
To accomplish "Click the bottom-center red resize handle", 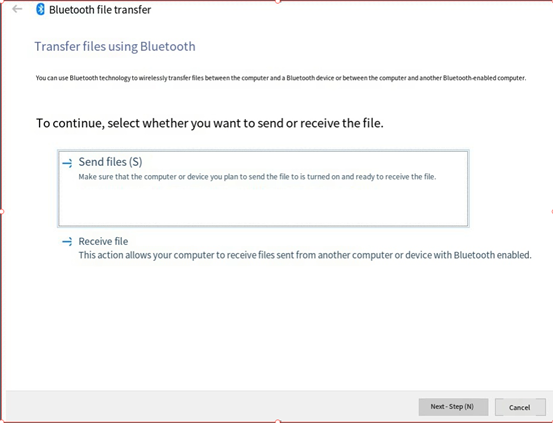I will click(x=278, y=421).
